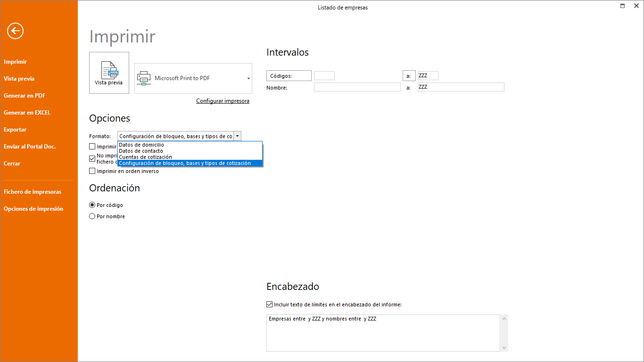Open Vista previa with the document icon button
Image resolution: width=644 pixels, height=362 pixels.
coord(109,73)
